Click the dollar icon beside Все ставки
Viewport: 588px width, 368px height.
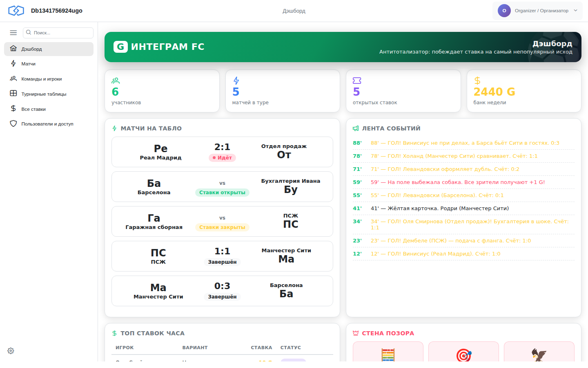pyautogui.click(x=13, y=108)
